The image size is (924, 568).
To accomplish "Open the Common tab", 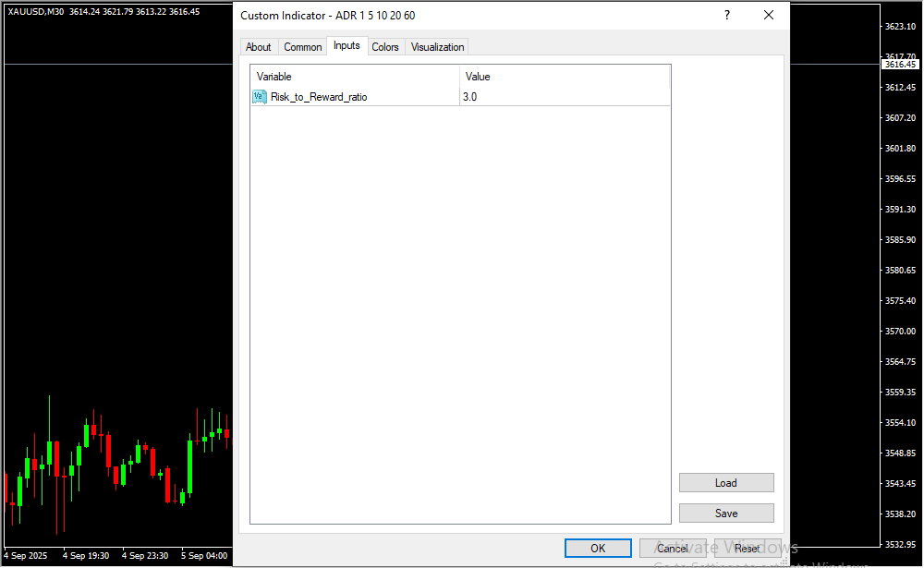I will [303, 47].
